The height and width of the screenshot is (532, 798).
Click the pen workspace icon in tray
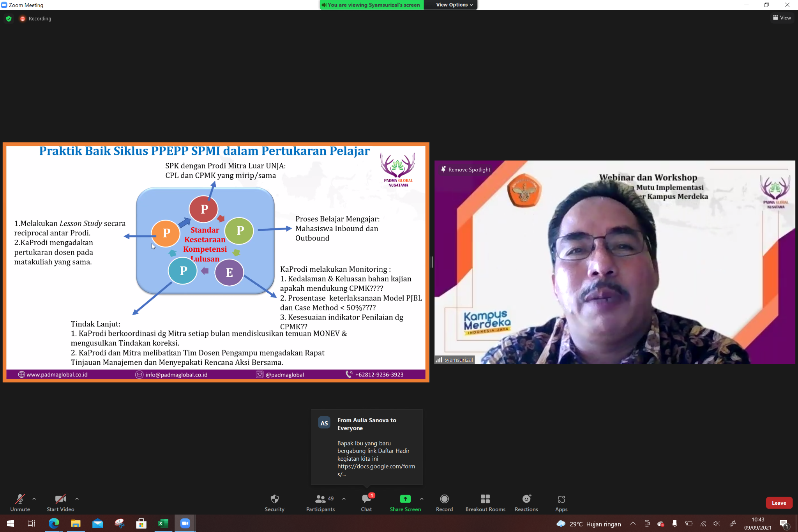tap(733, 523)
